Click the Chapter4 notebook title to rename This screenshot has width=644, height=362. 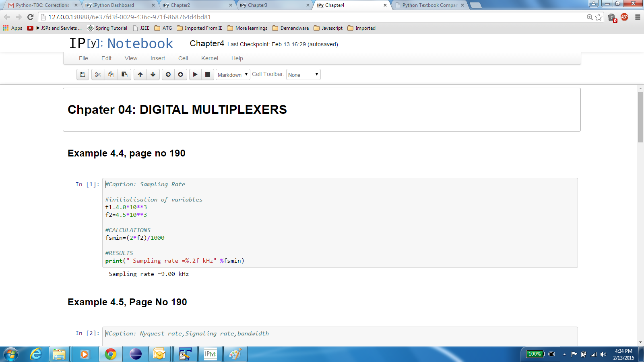pyautogui.click(x=207, y=43)
